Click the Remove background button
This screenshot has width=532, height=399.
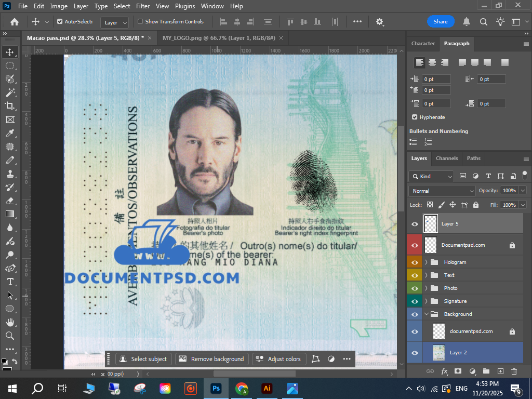pyautogui.click(x=211, y=359)
